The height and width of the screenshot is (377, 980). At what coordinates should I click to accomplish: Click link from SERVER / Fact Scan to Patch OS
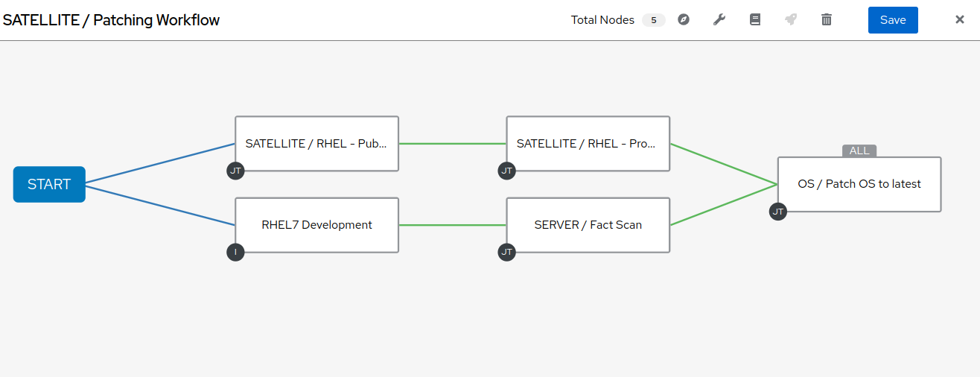pos(724,204)
